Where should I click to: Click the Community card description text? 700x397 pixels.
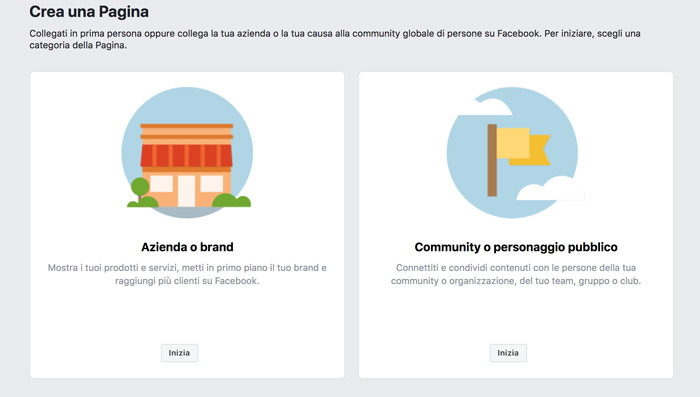tap(516, 274)
